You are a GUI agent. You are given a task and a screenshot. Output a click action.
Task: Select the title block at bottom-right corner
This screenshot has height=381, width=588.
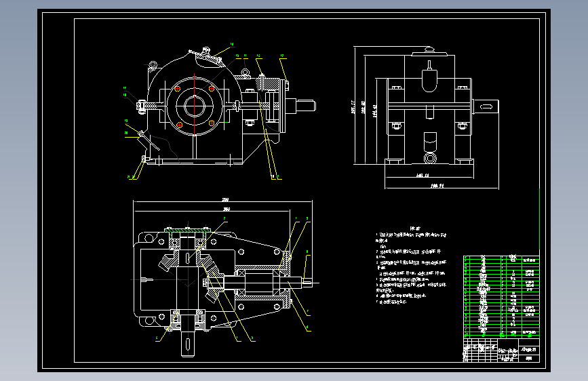(x=502, y=350)
